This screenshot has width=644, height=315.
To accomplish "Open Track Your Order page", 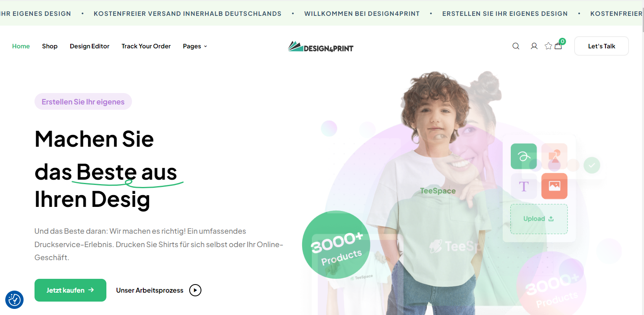I will (x=146, y=46).
